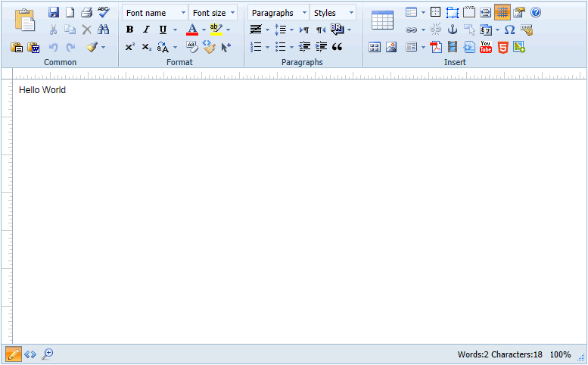Click the Insert PDF icon
Viewport: 588px width, 365px height.
click(x=436, y=47)
